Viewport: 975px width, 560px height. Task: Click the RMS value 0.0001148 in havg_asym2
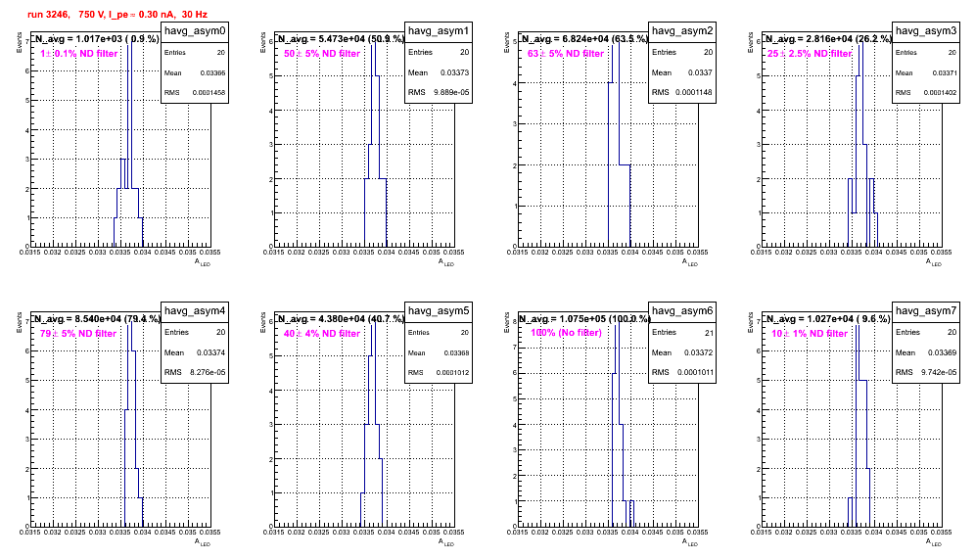tap(694, 92)
